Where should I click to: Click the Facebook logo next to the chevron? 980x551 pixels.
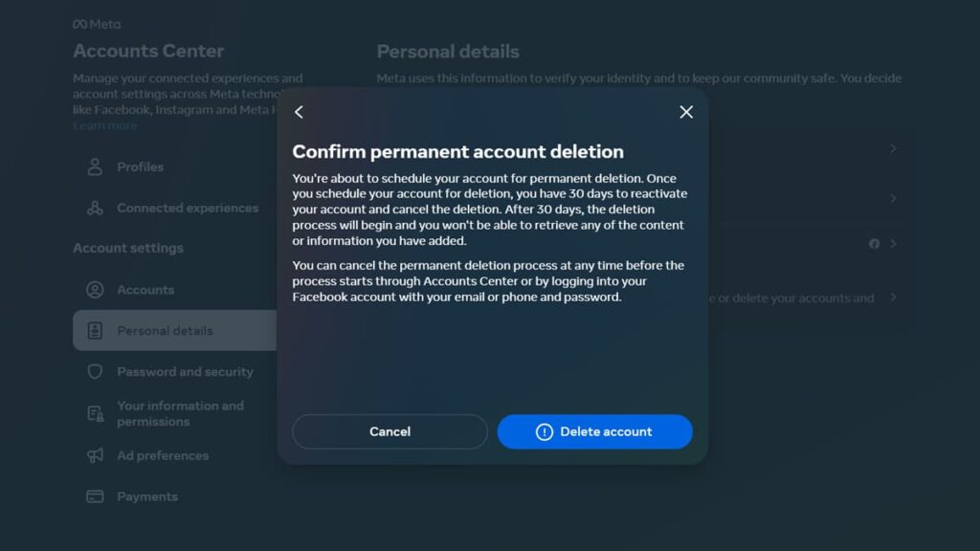click(873, 244)
